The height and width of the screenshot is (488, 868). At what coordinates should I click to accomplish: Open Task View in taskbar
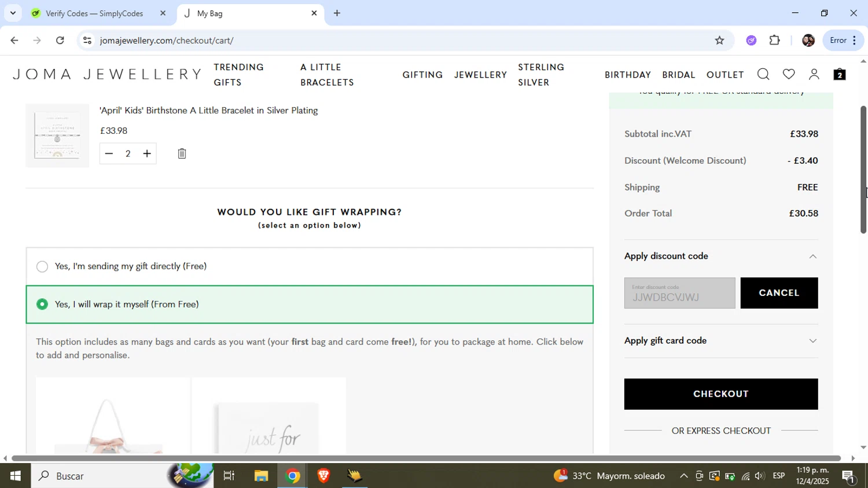coord(229,476)
